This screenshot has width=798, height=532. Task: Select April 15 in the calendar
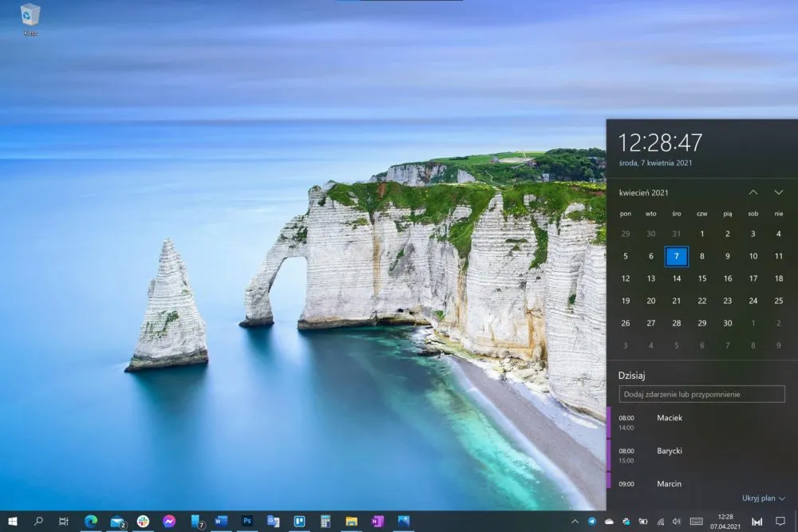(701, 278)
